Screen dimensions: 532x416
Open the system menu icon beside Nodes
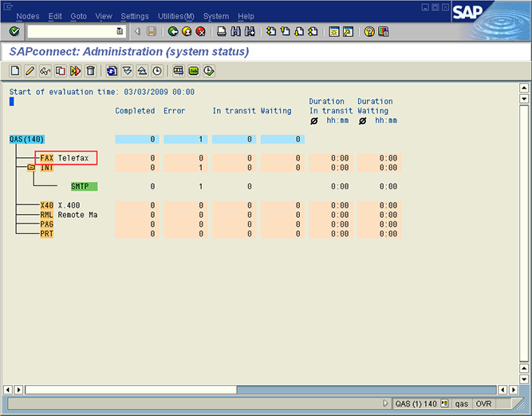[8, 7]
